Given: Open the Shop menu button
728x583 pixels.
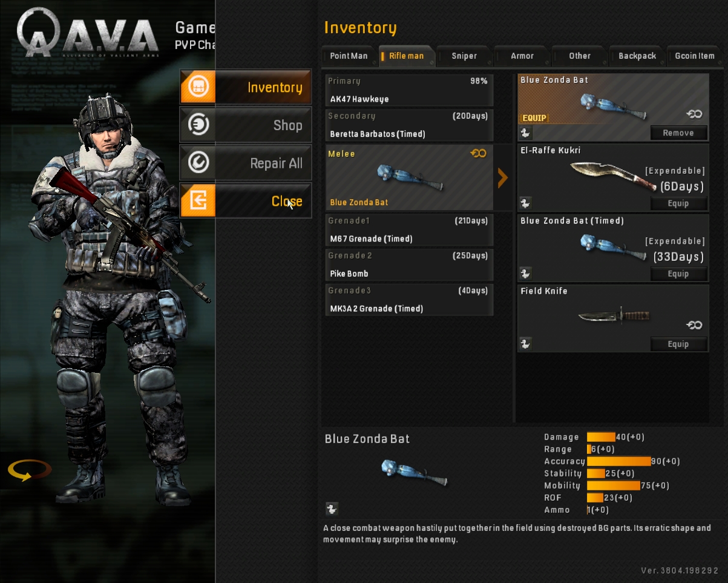Looking at the screenshot, I should 246,125.
